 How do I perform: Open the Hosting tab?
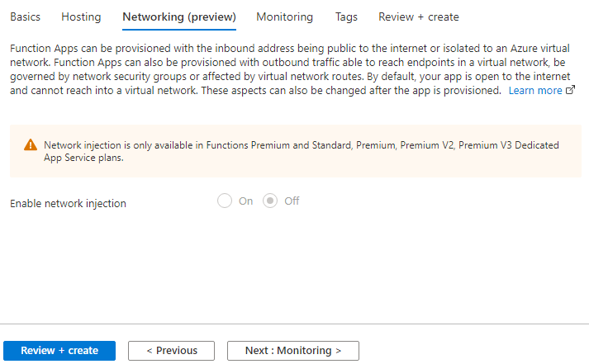point(81,17)
